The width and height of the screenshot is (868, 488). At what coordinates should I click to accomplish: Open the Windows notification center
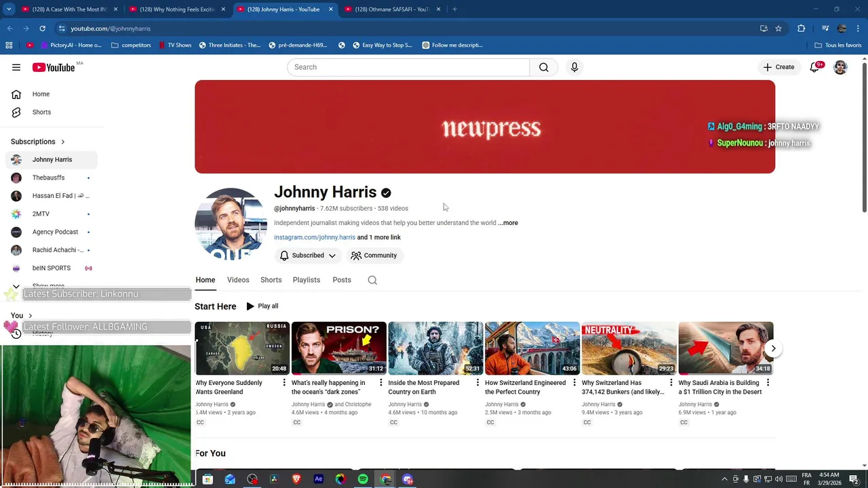tap(854, 479)
